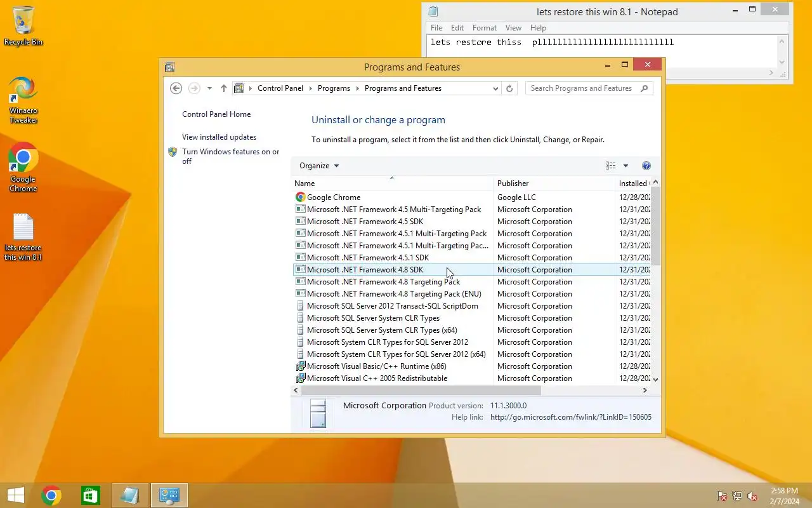This screenshot has width=812, height=508.
Task: Open Chrome from the taskbar
Action: 51,495
